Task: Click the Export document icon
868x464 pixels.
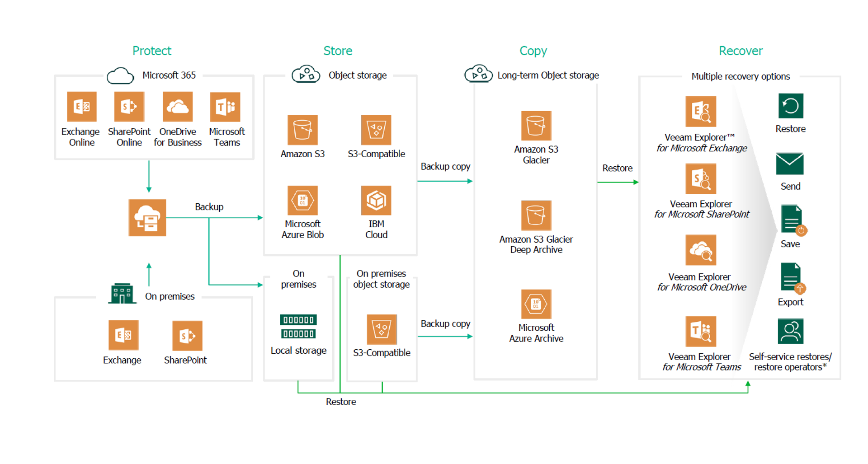Action: coord(793,278)
